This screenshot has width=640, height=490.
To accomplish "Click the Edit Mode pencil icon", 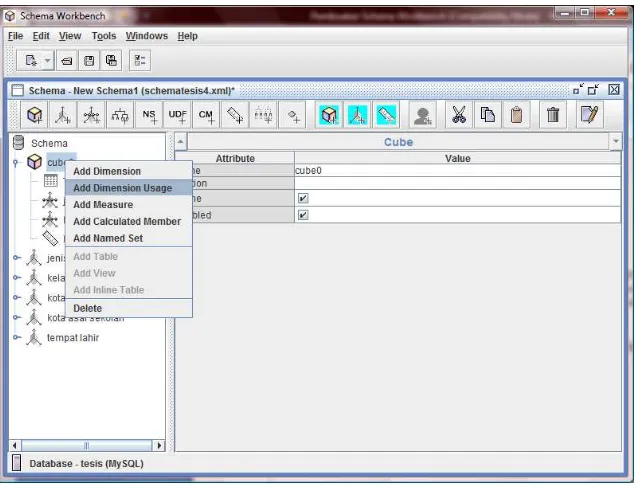I will point(589,115).
